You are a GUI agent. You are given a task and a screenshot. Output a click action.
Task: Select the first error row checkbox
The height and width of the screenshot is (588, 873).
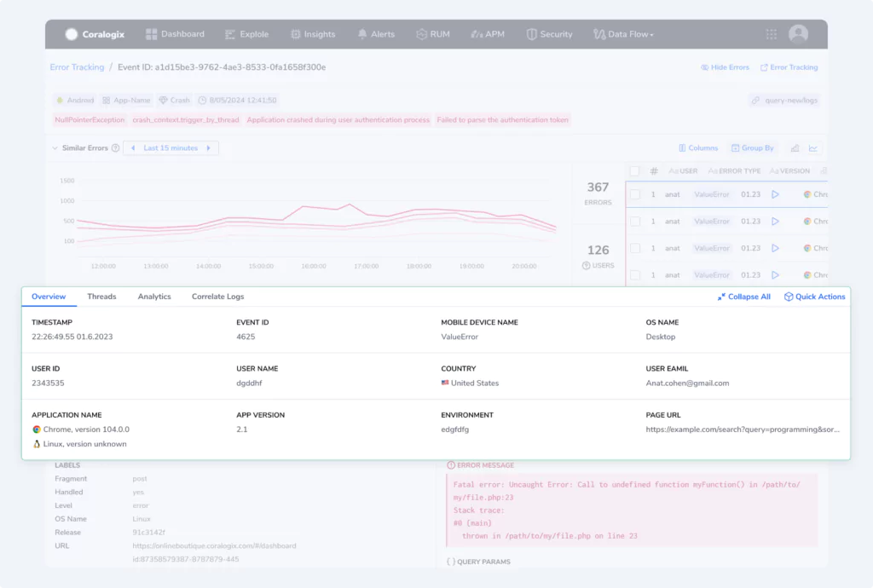click(x=634, y=194)
